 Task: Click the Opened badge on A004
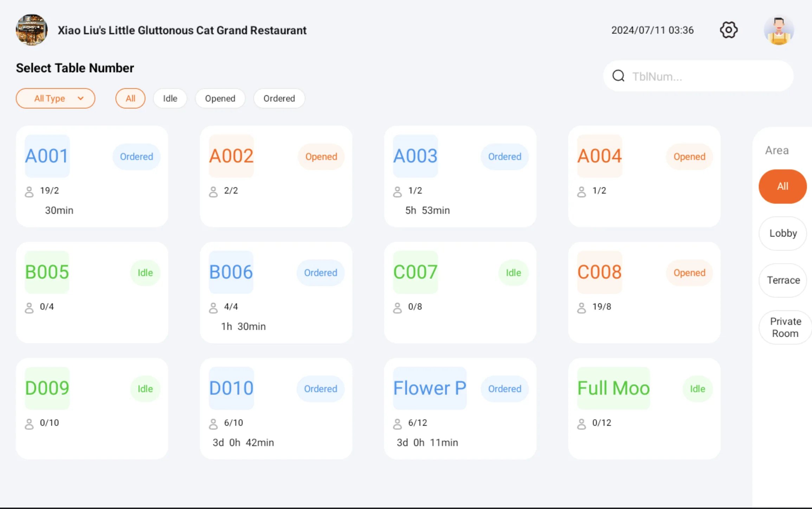coord(689,157)
